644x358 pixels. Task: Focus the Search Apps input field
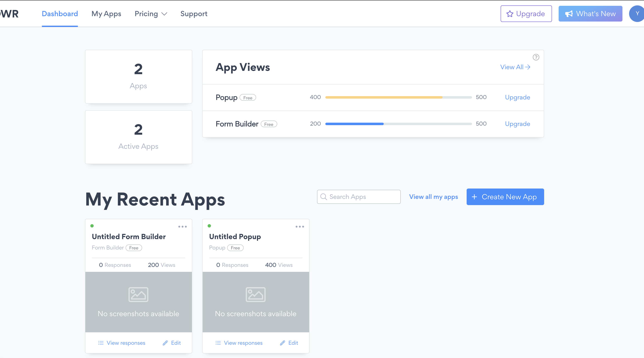(x=362, y=197)
